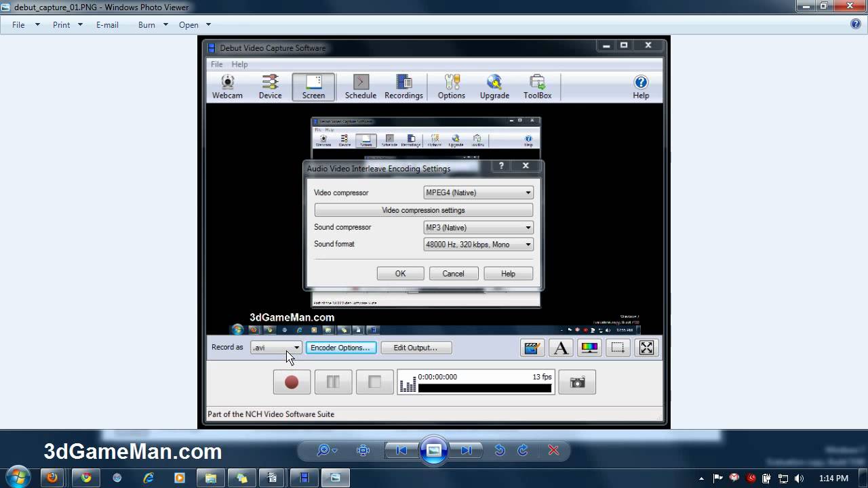The image size is (868, 488).
Task: Click 'Part of the NCH Video Software Suite' status text
Action: click(271, 414)
